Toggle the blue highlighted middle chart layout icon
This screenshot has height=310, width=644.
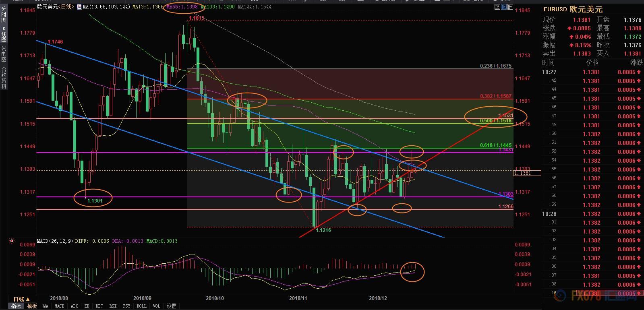tap(503, 7)
